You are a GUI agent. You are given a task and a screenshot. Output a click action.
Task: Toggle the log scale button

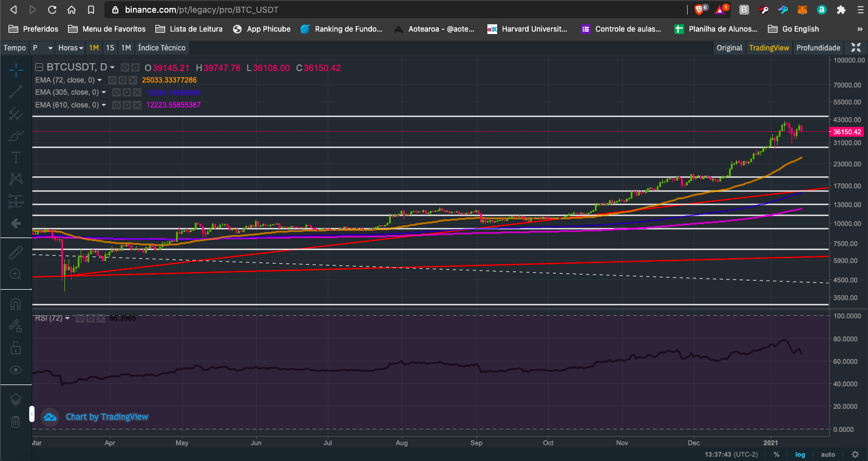(x=801, y=454)
